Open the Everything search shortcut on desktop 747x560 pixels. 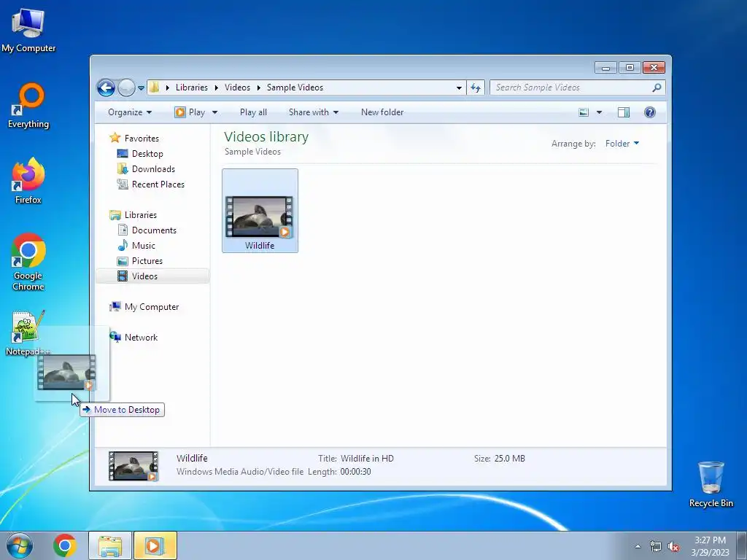pyautogui.click(x=28, y=106)
